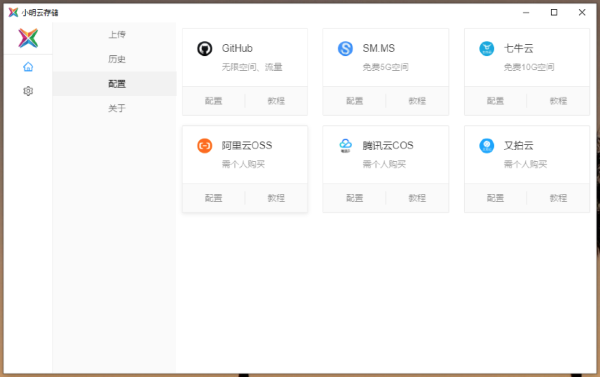This screenshot has width=600, height=377.
Task: Click the orange 阿里云OSS icon
Action: coord(205,146)
